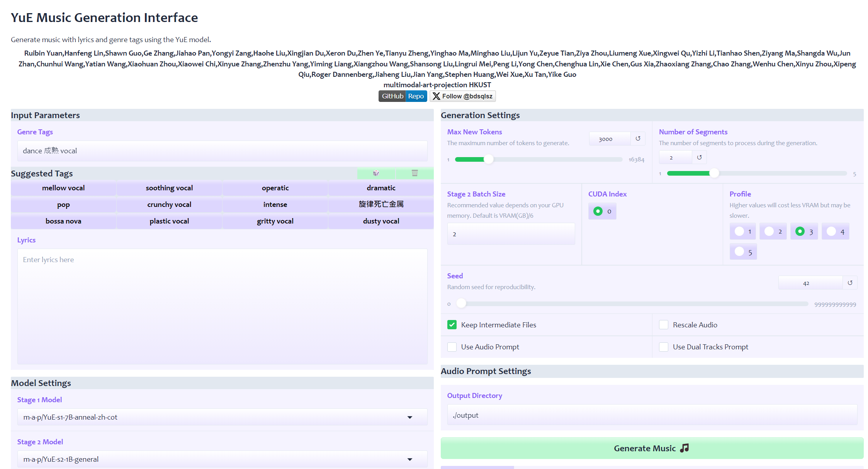
Task: Add 'plastic vocal' suggested tag
Action: (x=169, y=221)
